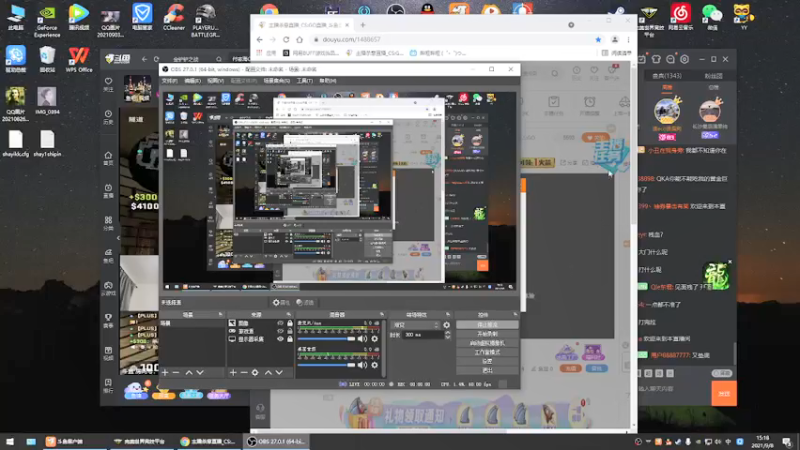Screen dimensions: 800x450
Task: Open the OBS Help menu
Action: [x=328, y=81]
